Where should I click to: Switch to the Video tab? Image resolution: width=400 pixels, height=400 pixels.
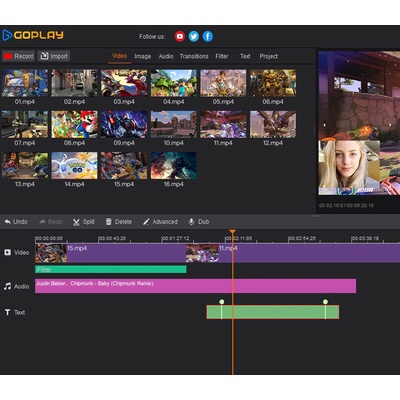pos(119,56)
